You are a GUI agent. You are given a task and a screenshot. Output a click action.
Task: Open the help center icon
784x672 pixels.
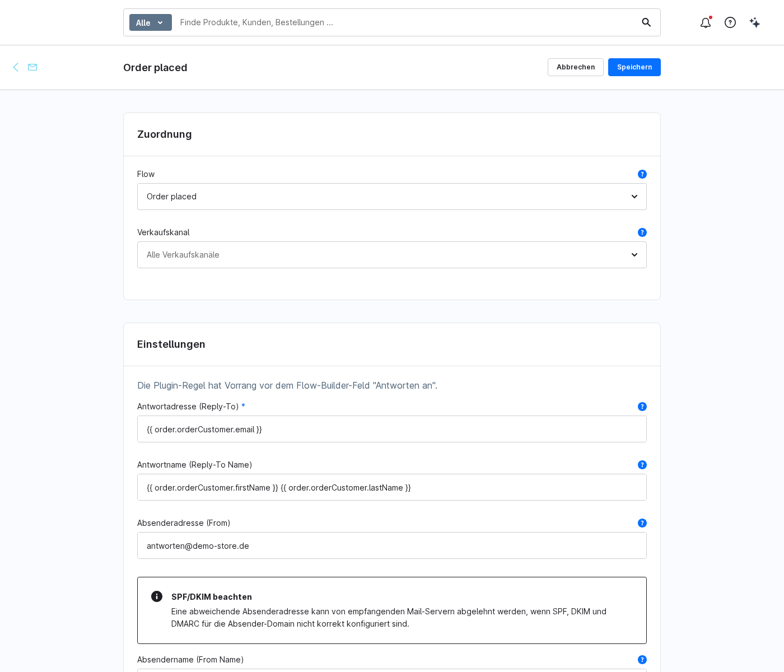tap(730, 22)
